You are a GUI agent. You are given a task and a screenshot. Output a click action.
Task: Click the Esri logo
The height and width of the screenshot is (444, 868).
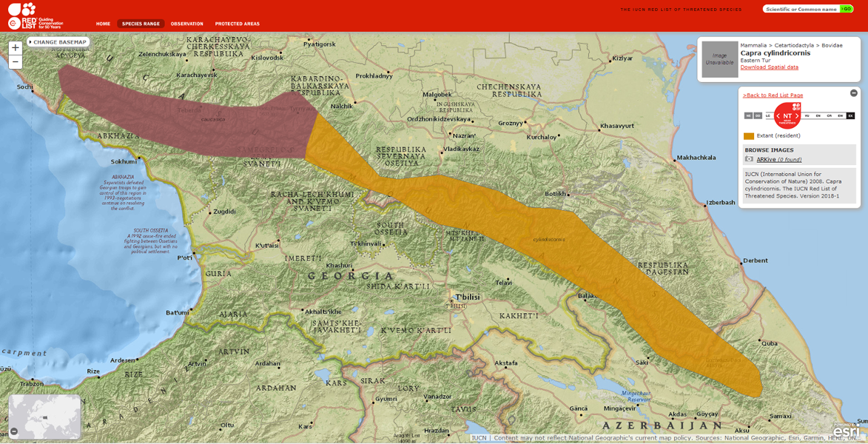tap(846, 431)
